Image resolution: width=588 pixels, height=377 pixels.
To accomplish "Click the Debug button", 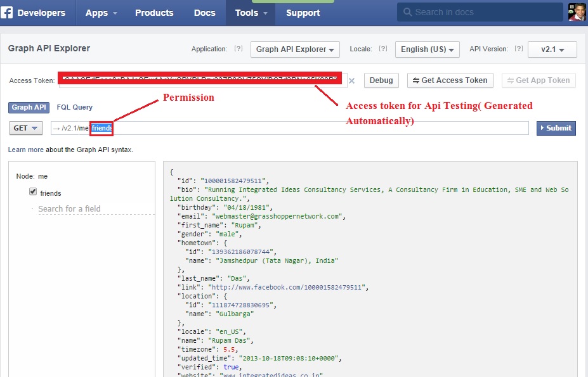I will (x=381, y=80).
